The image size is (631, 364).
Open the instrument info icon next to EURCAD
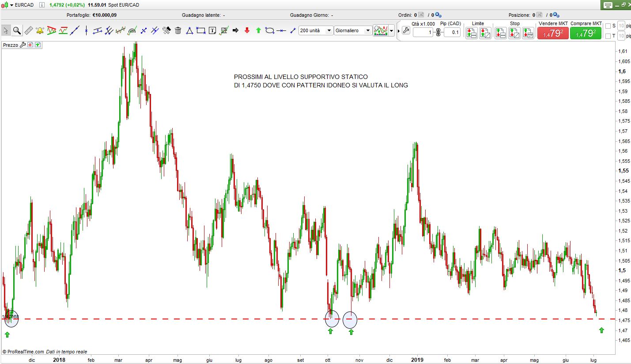42,5
